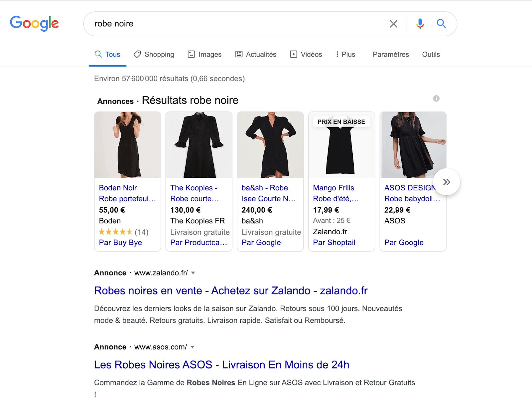Open the dropdown arrow beside www.asos.com
Screen dimensions: 532x409
click(192, 347)
